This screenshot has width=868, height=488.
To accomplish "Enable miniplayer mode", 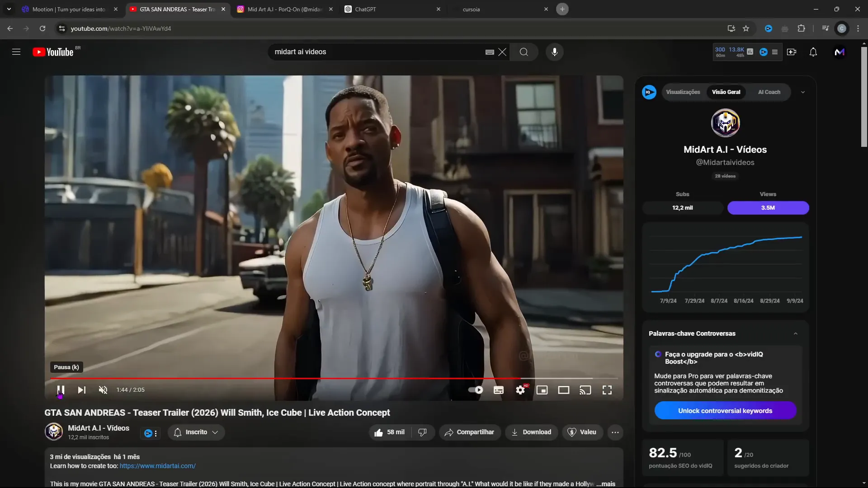I will (542, 390).
